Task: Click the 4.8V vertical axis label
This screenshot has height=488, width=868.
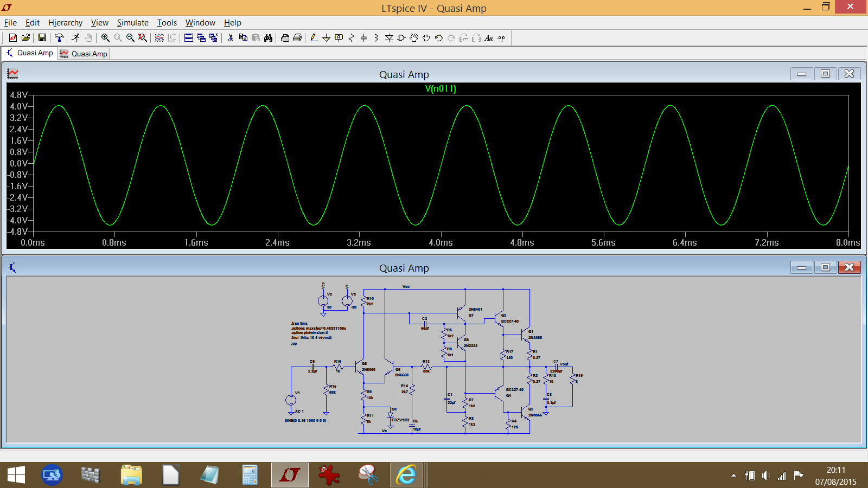Action: point(18,95)
